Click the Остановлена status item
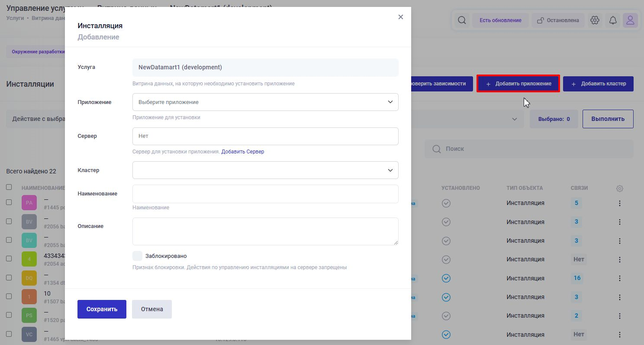Viewport: 644px width, 345px height. [x=558, y=20]
